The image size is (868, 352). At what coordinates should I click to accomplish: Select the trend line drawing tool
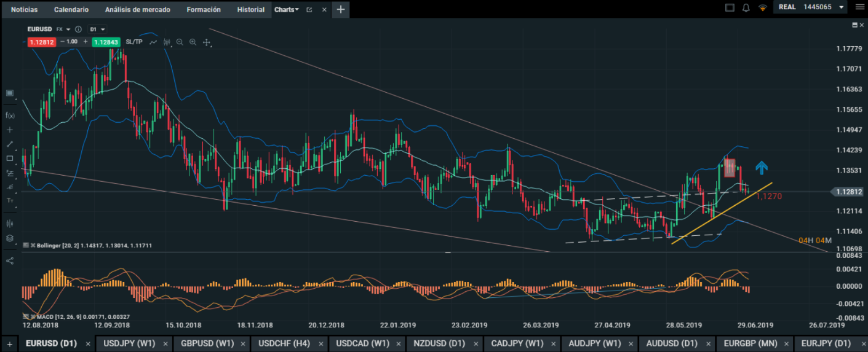coord(10,144)
